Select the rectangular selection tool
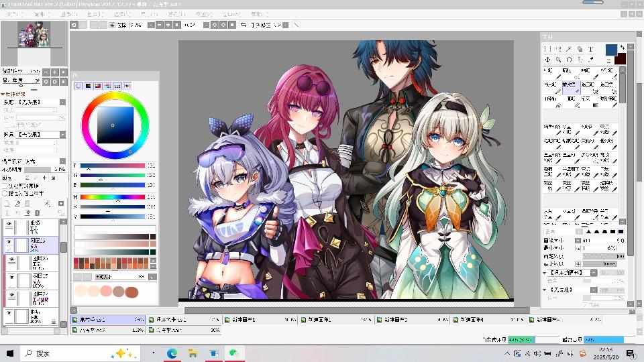The image size is (644, 362). [x=547, y=49]
